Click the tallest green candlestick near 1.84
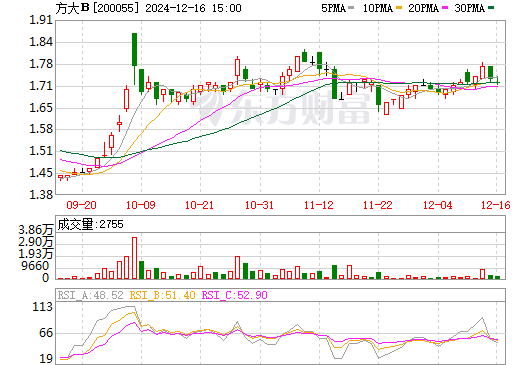This screenshot has width=520, height=365. (134, 49)
